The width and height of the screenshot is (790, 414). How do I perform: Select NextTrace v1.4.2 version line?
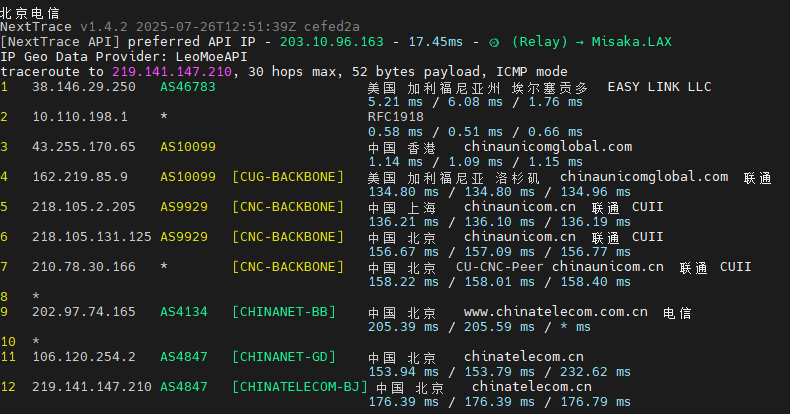point(180,27)
